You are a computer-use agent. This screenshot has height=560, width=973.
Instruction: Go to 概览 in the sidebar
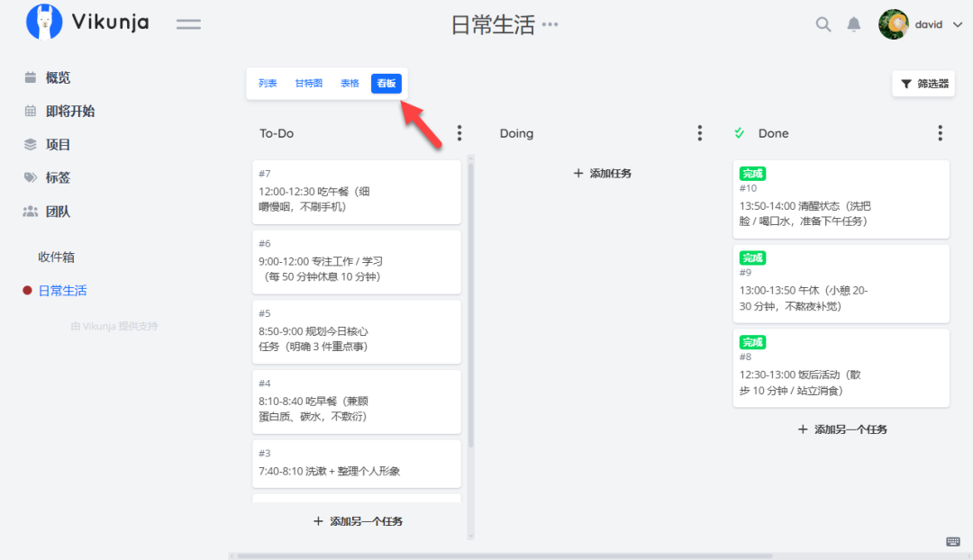point(58,77)
